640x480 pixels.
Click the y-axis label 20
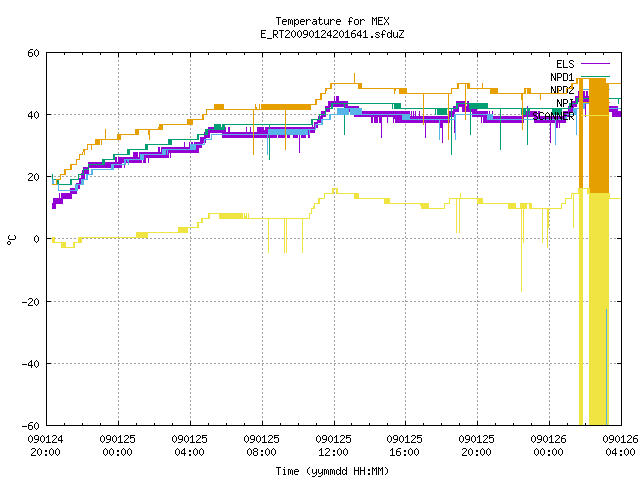(x=33, y=177)
